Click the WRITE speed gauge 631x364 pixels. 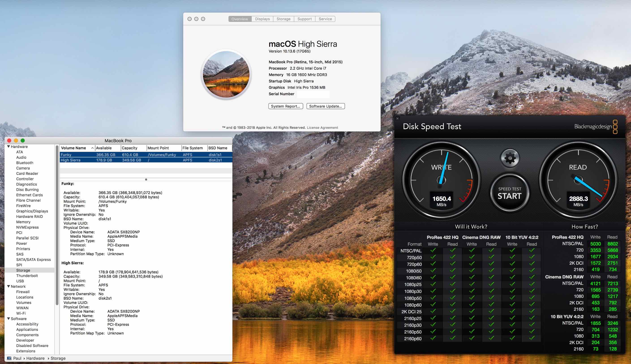(x=441, y=180)
